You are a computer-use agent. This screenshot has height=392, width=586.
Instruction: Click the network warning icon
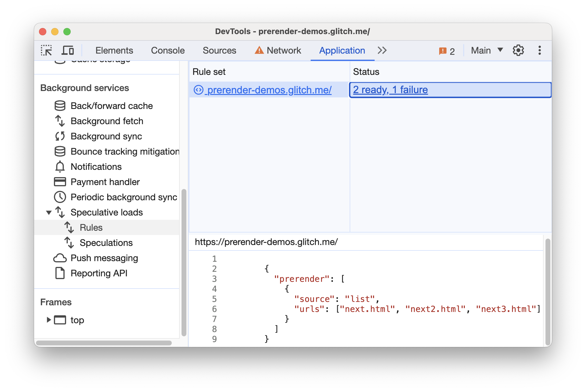point(249,49)
